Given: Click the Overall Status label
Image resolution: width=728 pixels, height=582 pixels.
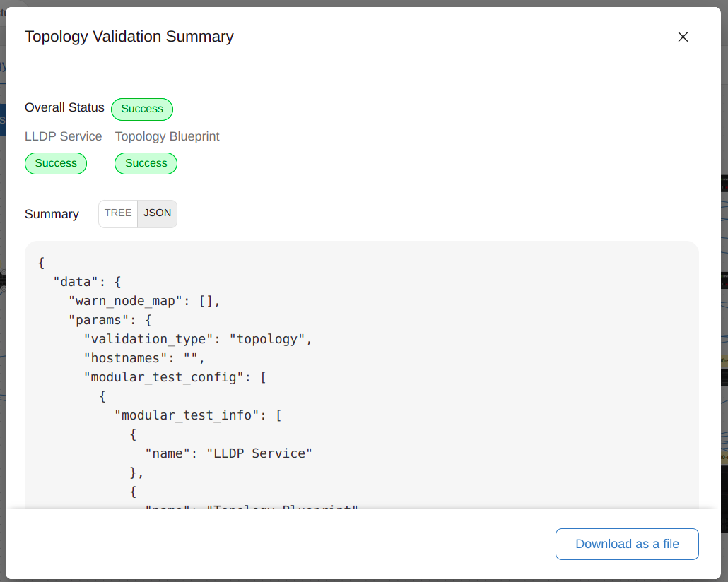Looking at the screenshot, I should coord(64,107).
